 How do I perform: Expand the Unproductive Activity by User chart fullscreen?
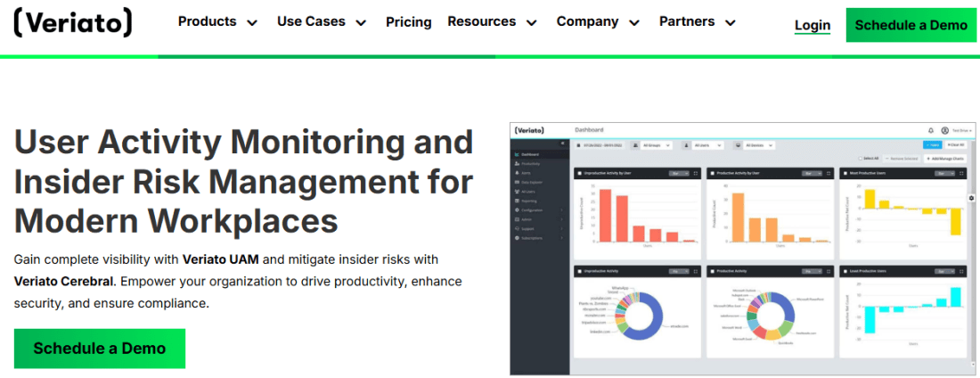pos(696,173)
